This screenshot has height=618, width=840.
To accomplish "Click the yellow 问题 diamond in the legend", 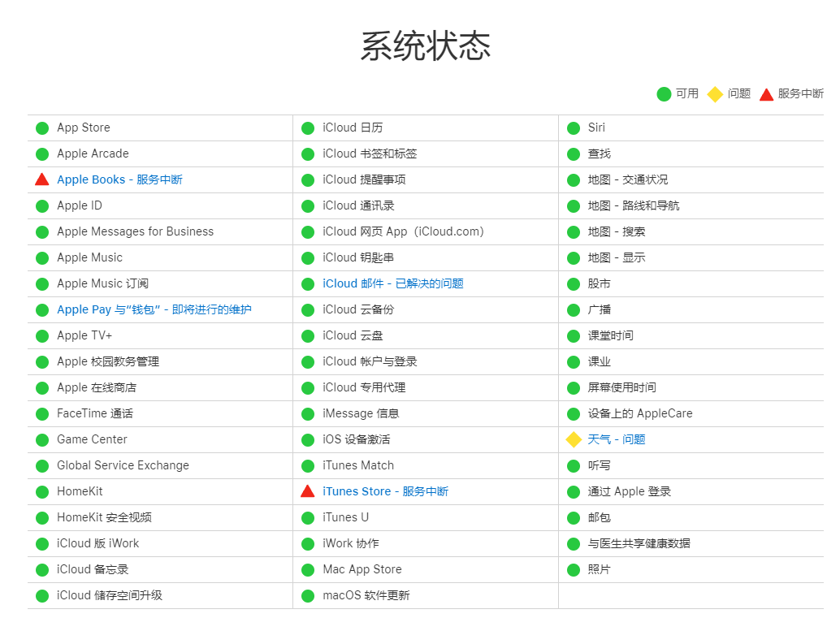I will (x=715, y=93).
